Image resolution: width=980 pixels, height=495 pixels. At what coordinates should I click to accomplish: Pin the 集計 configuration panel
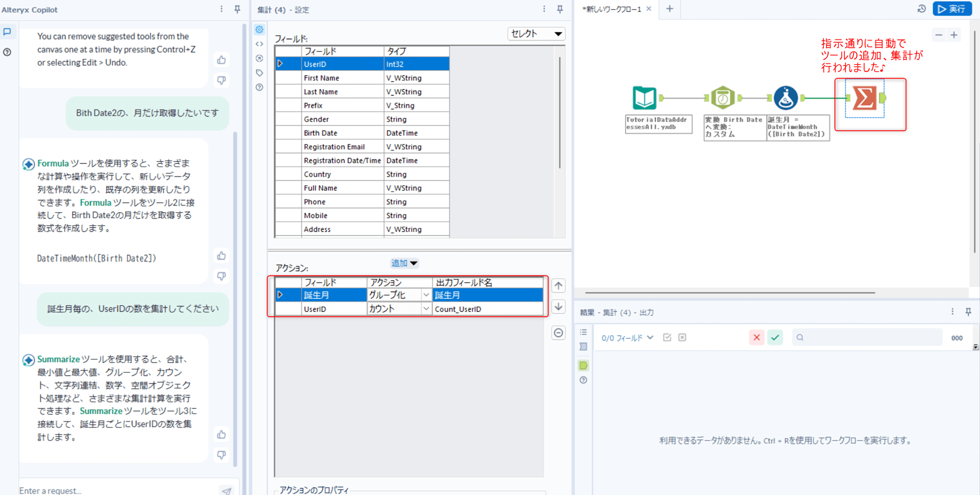[x=560, y=9]
